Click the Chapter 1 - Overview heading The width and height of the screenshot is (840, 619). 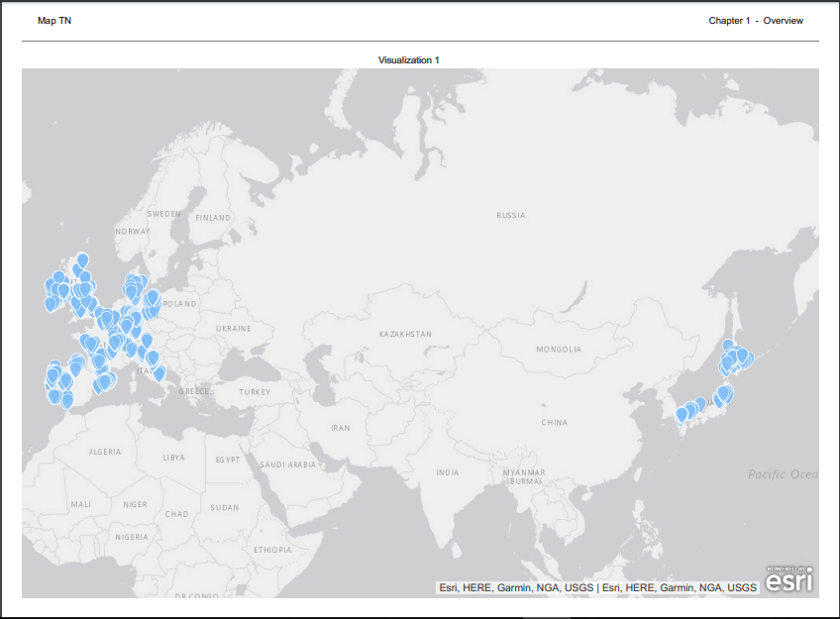point(756,21)
